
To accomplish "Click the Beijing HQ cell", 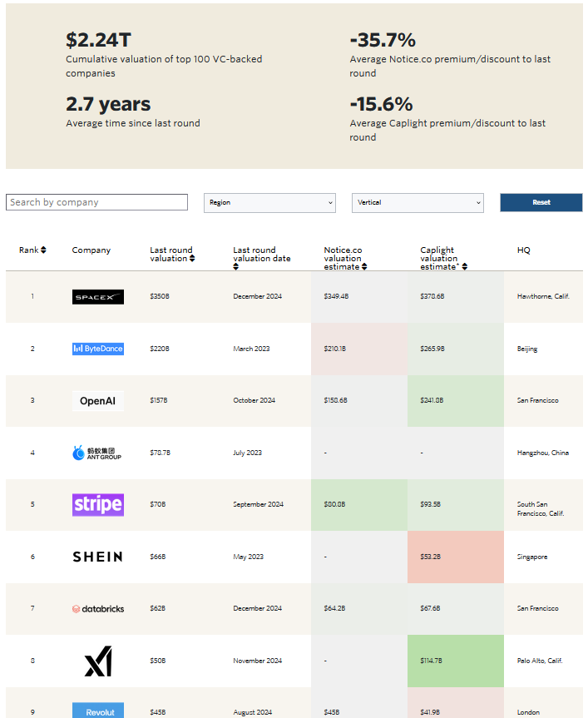I will 527,349.
